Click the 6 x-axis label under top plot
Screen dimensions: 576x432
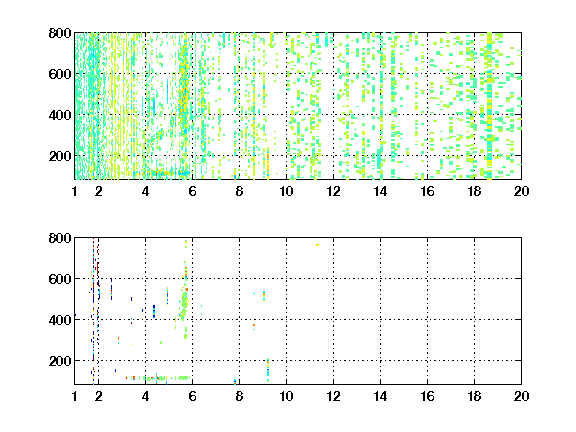click(x=192, y=191)
